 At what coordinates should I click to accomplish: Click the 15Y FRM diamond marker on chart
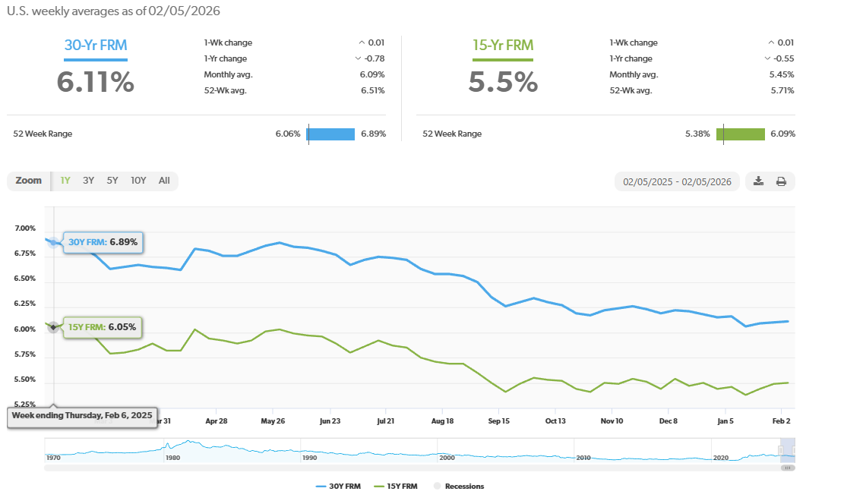click(53, 327)
